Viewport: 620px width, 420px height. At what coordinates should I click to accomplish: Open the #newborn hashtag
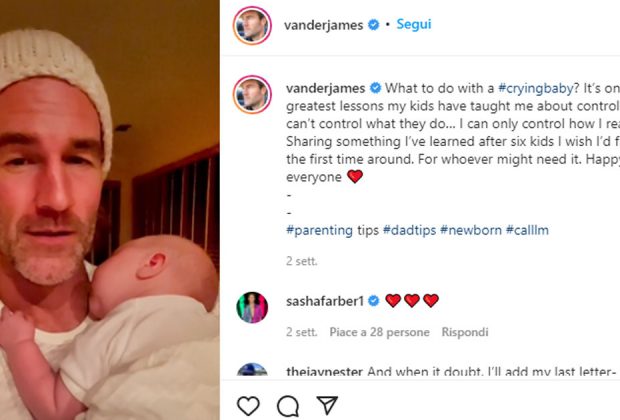[x=471, y=230]
